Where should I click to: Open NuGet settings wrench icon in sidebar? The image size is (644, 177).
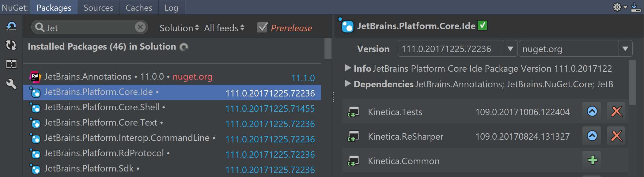tap(11, 83)
